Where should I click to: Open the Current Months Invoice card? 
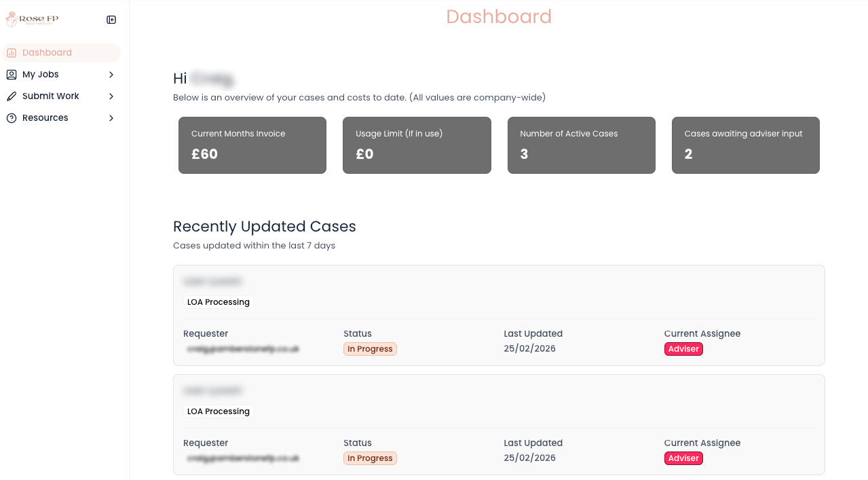pos(252,145)
